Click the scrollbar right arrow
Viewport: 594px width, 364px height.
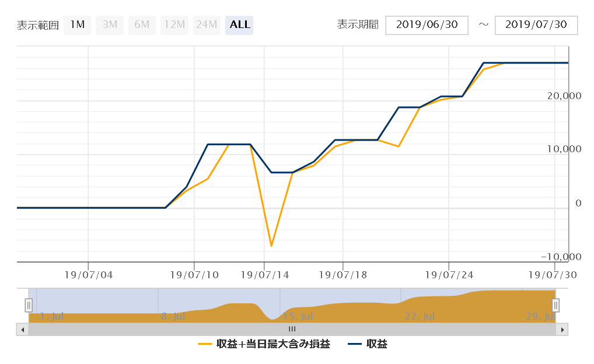(x=562, y=330)
